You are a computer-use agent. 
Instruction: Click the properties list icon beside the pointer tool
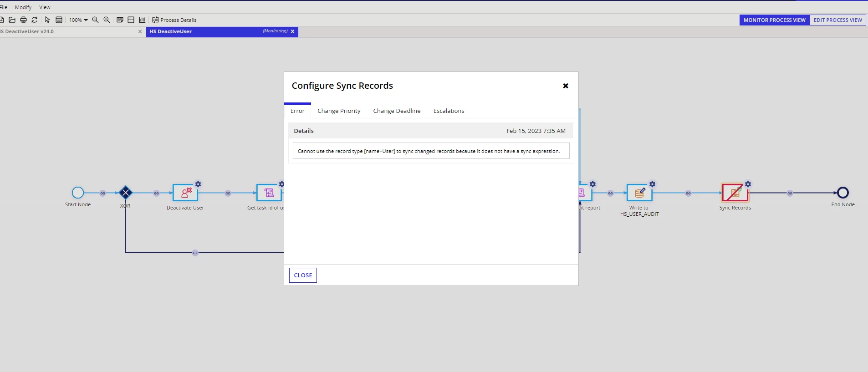(x=59, y=20)
